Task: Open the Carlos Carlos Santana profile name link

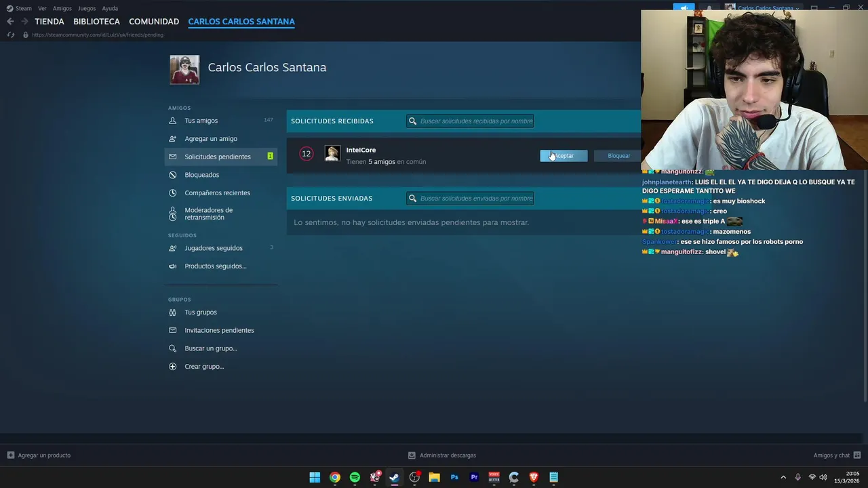Action: [x=267, y=67]
